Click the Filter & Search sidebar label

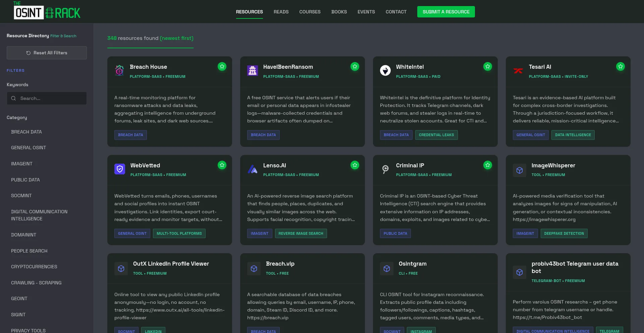coord(63,36)
